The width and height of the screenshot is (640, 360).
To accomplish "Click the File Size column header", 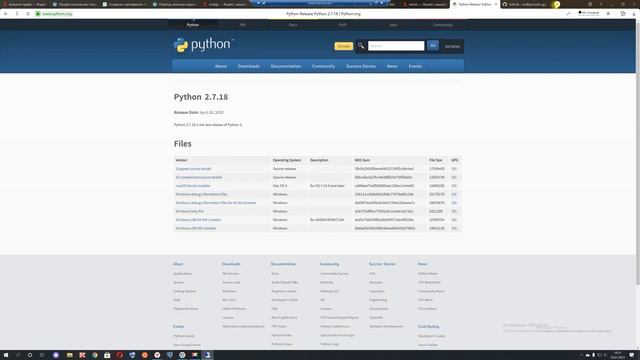I will pyautogui.click(x=436, y=160).
